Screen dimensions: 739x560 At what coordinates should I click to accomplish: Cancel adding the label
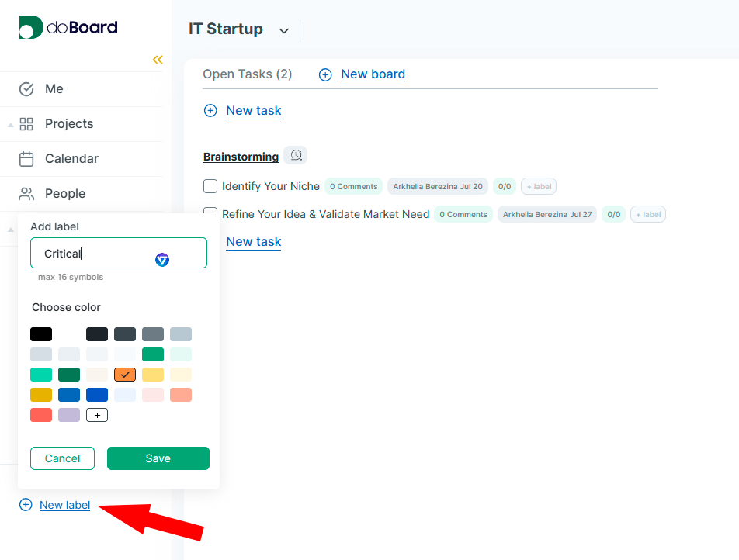[x=62, y=458]
